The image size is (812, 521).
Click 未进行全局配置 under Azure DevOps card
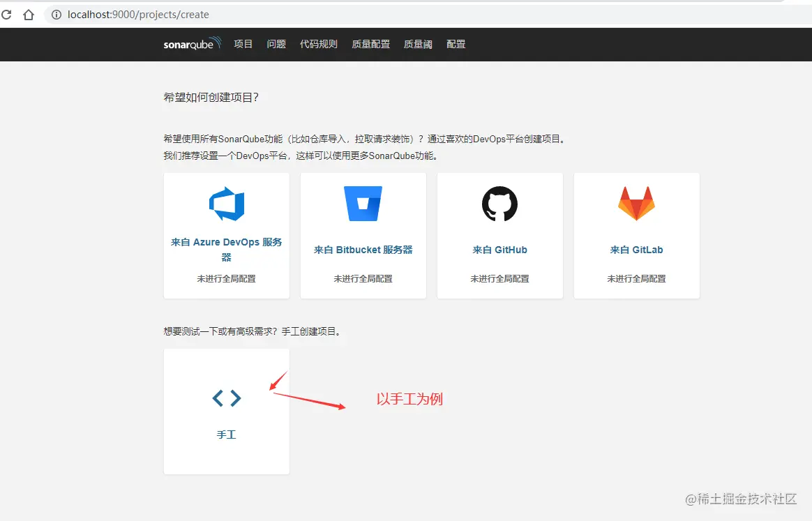coord(226,278)
